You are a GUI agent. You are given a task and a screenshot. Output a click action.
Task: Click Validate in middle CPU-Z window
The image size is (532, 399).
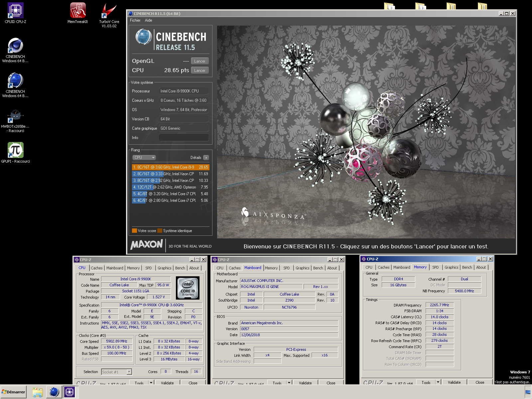tap(305, 383)
